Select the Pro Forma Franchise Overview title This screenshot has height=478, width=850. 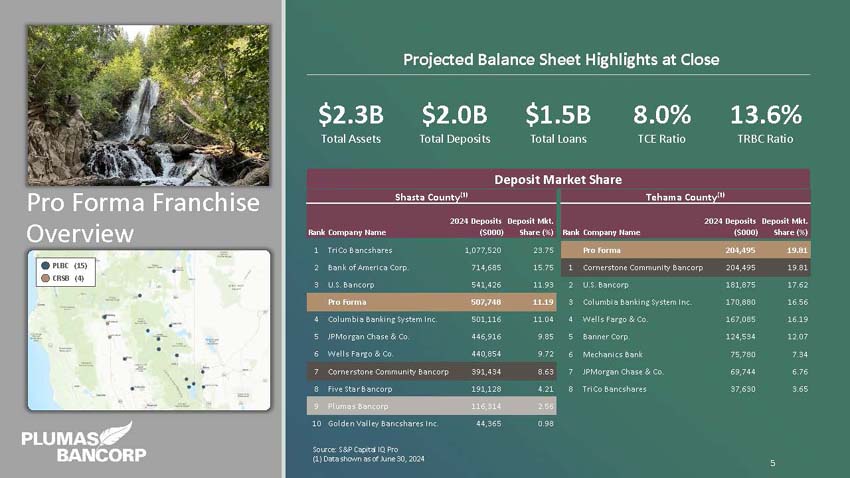click(x=143, y=218)
